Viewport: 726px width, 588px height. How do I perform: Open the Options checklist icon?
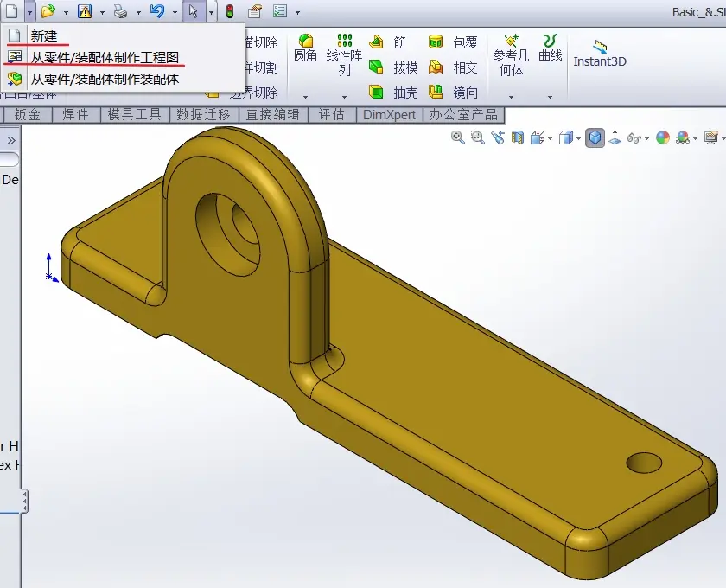(x=280, y=11)
